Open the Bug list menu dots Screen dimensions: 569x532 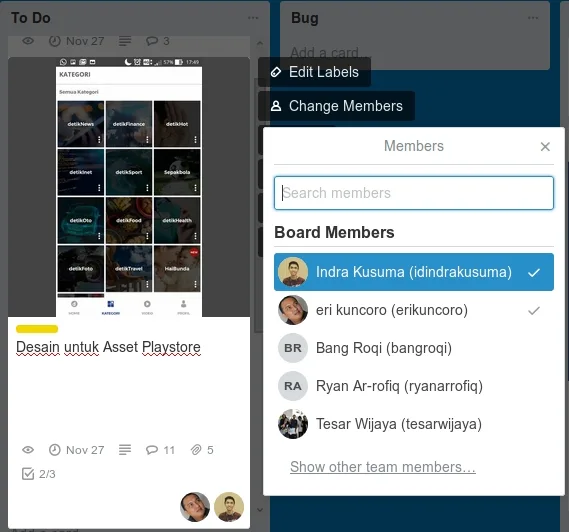click(x=533, y=18)
